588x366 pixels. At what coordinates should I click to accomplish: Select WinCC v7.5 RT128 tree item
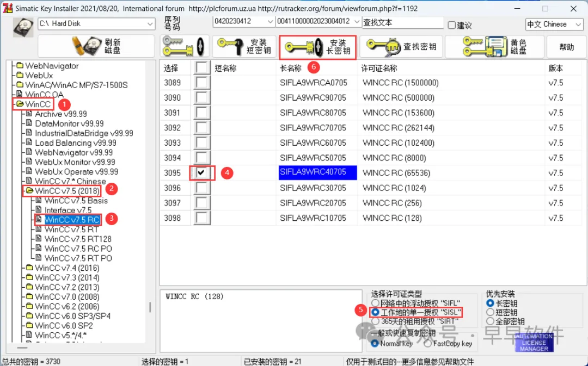pyautogui.click(x=78, y=239)
